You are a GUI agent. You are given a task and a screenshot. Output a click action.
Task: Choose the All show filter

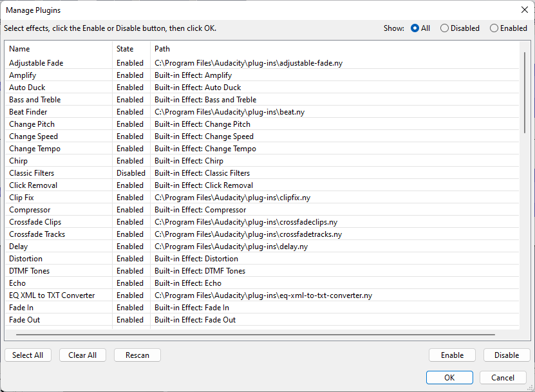pos(415,28)
